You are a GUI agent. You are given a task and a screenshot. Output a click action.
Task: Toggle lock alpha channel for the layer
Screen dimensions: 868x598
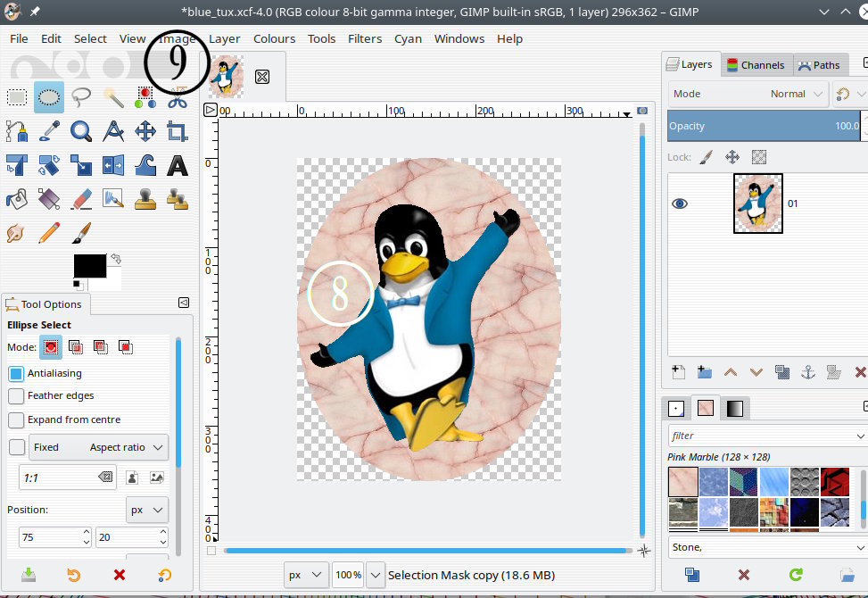pos(759,157)
